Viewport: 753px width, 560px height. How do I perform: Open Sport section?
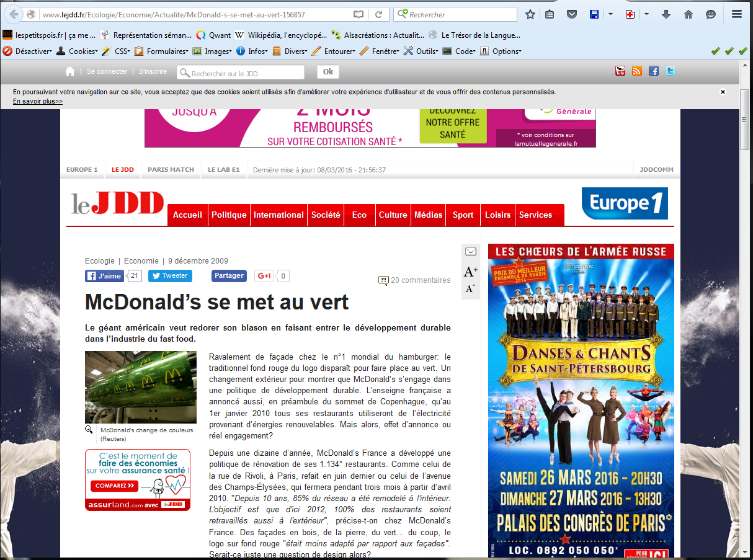pos(463,215)
